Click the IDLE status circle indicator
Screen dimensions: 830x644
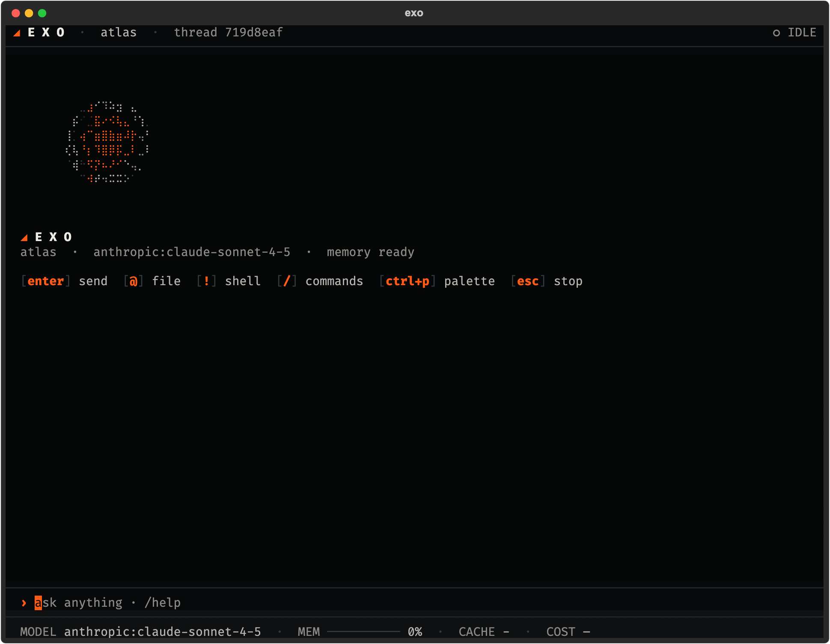click(x=776, y=33)
